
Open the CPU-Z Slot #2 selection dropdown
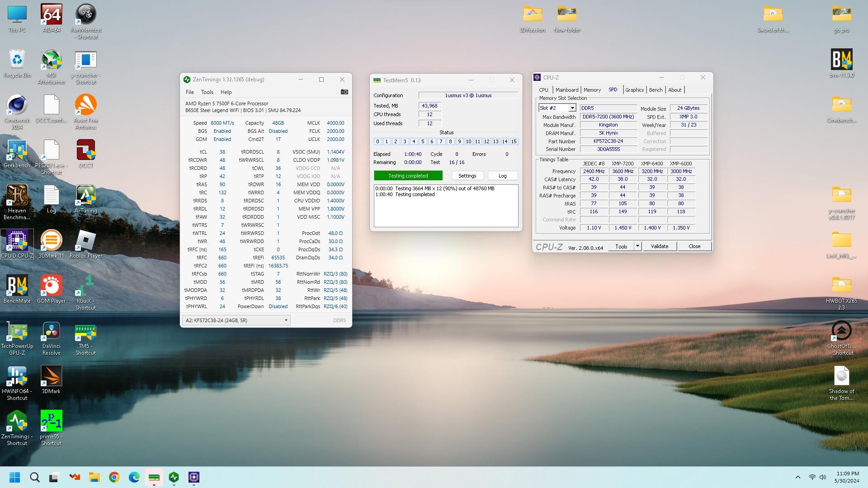tap(572, 108)
